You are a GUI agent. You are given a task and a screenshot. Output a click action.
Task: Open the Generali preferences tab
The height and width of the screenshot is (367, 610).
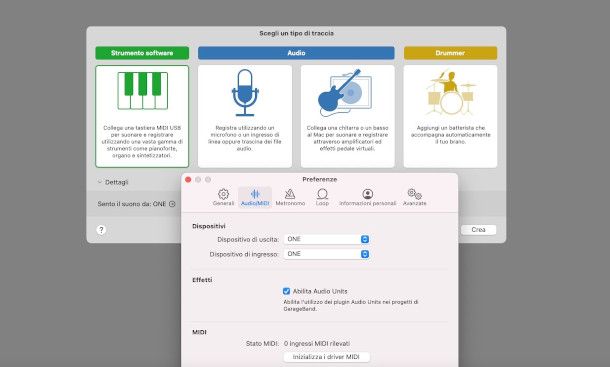pos(223,197)
